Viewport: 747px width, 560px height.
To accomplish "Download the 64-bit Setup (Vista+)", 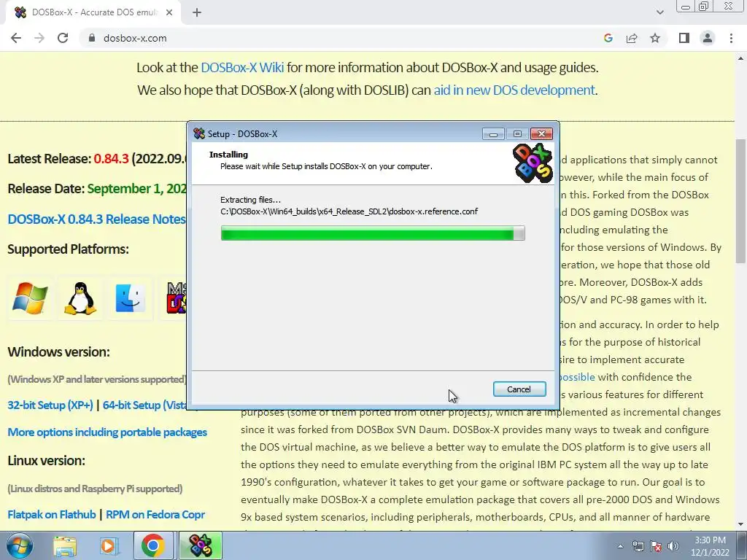I will tap(144, 405).
